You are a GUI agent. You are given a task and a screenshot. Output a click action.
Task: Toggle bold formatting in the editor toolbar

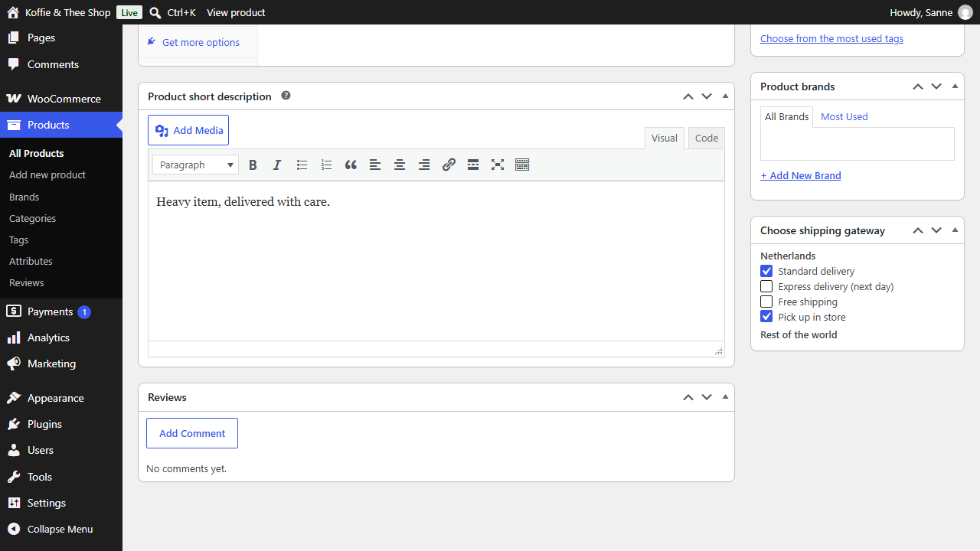pyautogui.click(x=253, y=165)
